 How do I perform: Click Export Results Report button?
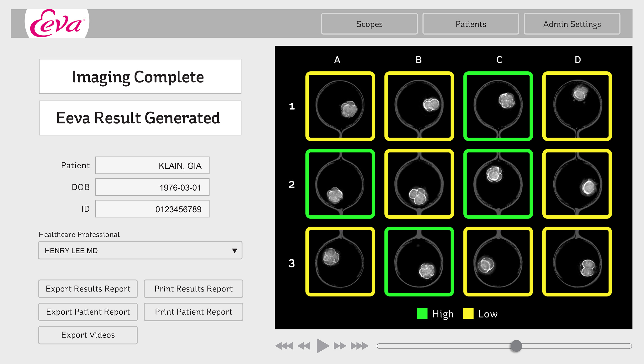click(88, 289)
